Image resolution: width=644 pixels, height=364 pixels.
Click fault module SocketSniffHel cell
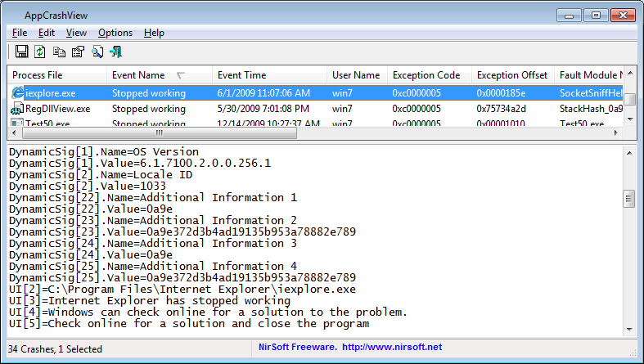[x=591, y=93]
